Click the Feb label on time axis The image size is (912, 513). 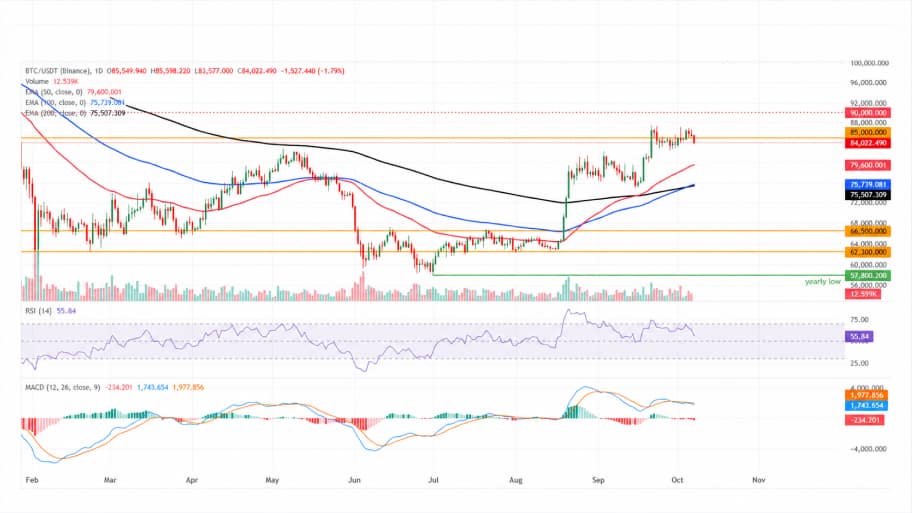point(32,480)
